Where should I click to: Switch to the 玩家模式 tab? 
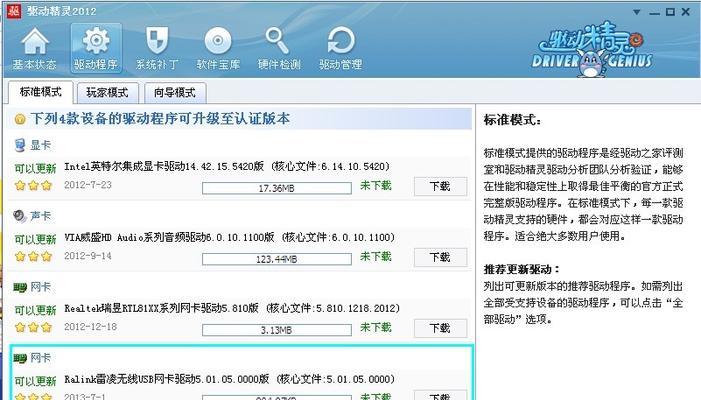click(107, 93)
